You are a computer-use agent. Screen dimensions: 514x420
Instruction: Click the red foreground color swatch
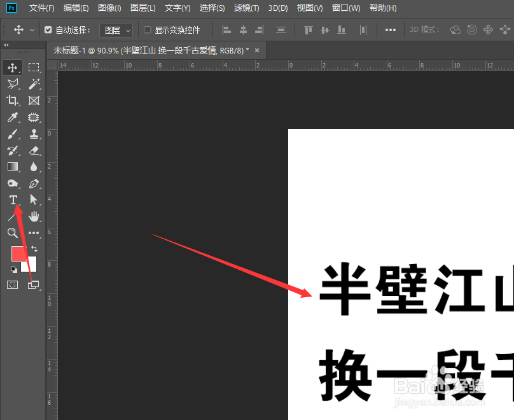[x=18, y=254]
